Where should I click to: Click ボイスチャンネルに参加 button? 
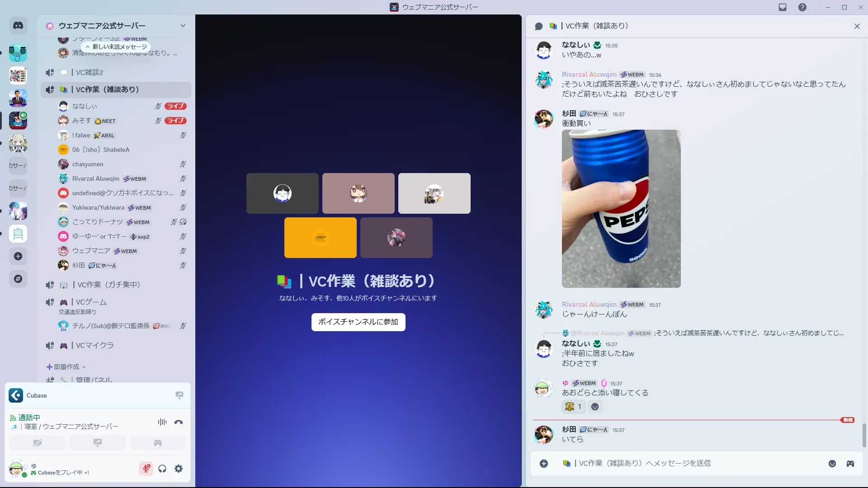[358, 322]
